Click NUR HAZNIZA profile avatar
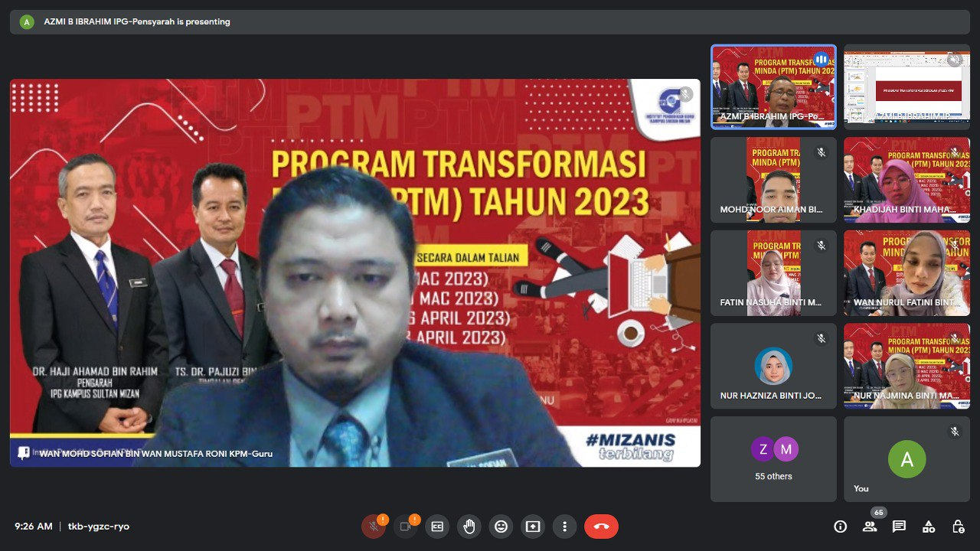 pyautogui.click(x=773, y=366)
